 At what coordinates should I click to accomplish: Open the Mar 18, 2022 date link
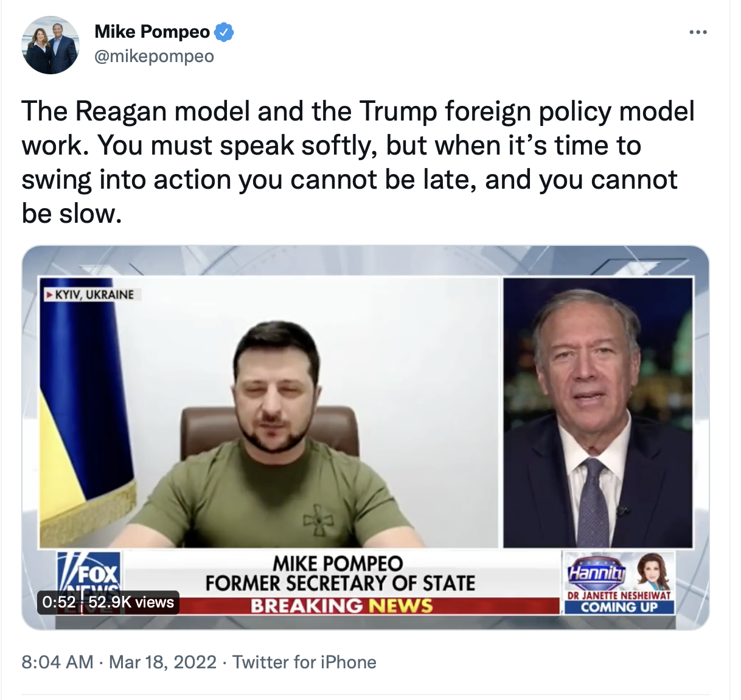(162, 662)
